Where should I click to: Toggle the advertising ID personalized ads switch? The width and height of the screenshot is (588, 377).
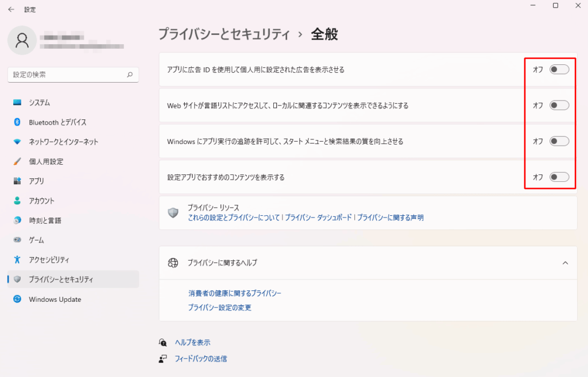click(559, 69)
